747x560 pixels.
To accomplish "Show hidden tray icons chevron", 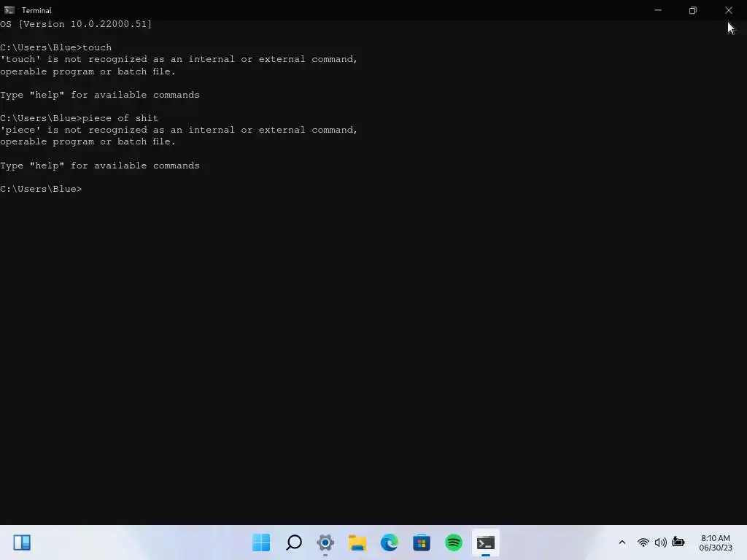I will pos(622,542).
